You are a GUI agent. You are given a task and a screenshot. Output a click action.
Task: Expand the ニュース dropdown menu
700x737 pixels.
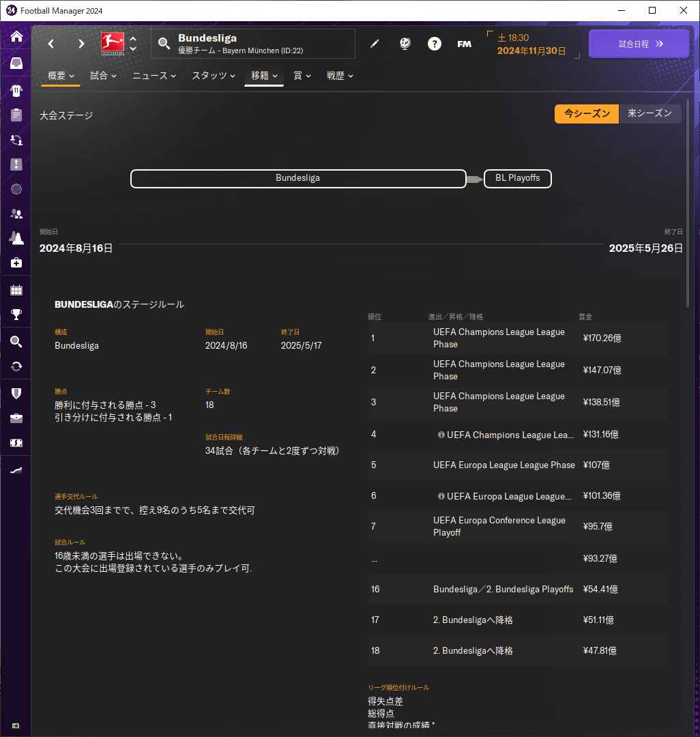coord(154,76)
